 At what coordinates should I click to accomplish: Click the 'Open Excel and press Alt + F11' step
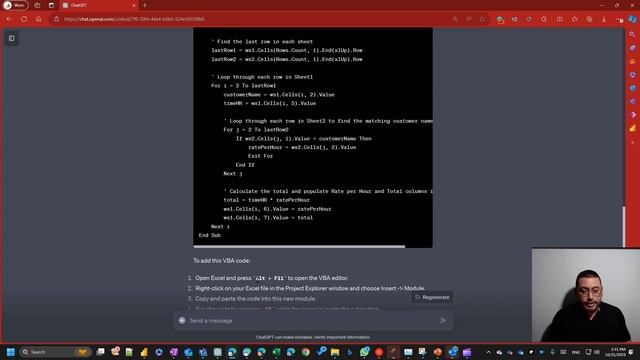[x=271, y=278]
